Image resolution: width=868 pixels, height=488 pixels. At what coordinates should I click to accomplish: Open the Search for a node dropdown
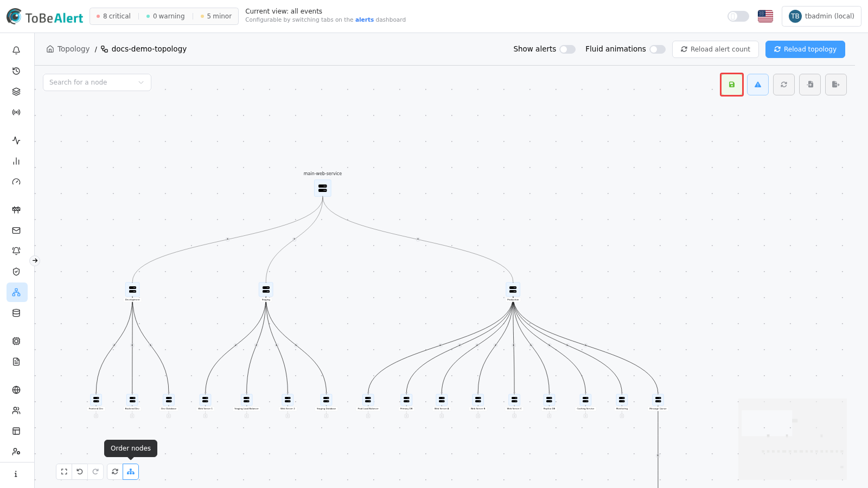[x=97, y=82]
